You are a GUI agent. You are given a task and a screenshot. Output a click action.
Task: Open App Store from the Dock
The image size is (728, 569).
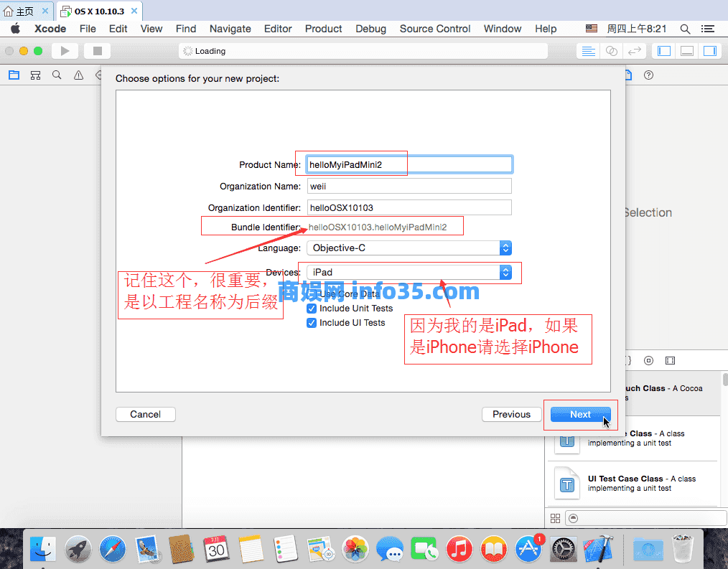tap(528, 549)
